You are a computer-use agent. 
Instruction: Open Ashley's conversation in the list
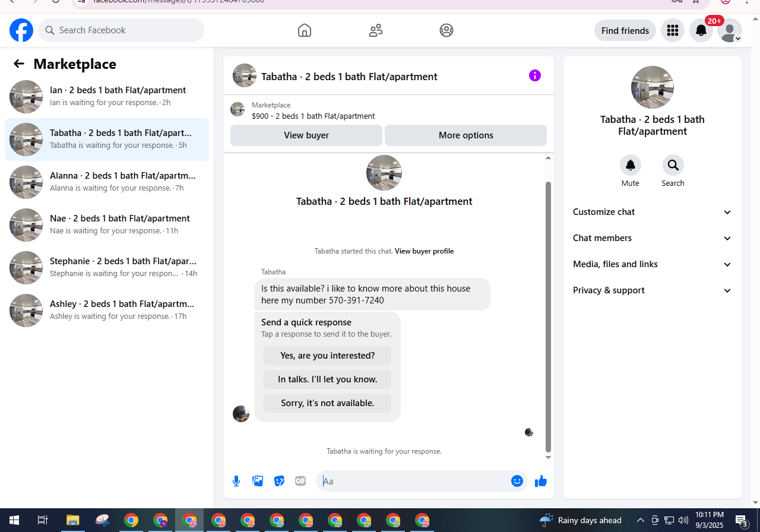click(x=107, y=311)
